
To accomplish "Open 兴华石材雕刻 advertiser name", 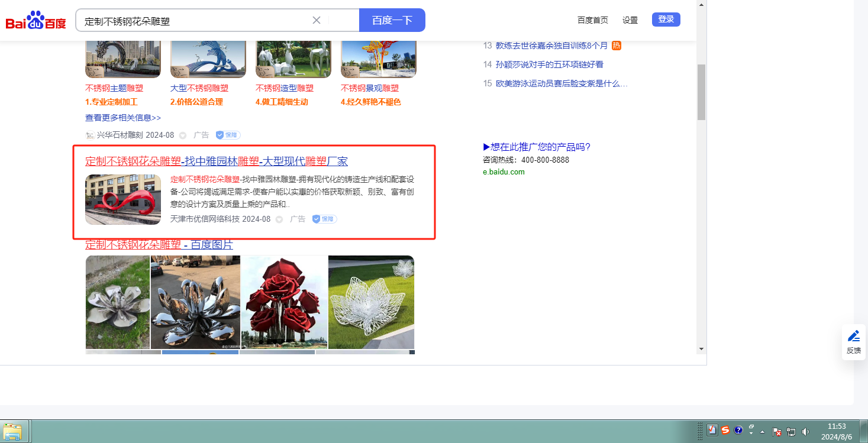I will coord(120,135).
